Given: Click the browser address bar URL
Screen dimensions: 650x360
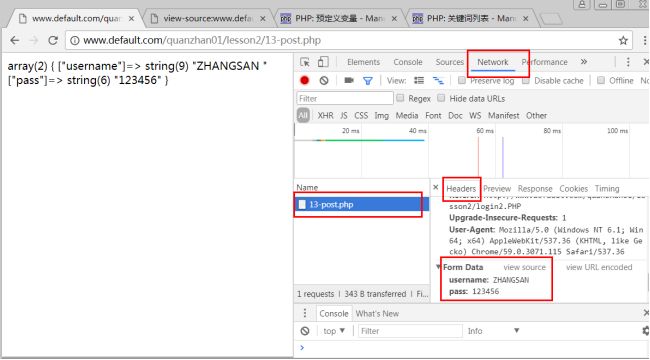Looking at the screenshot, I should coord(202,40).
